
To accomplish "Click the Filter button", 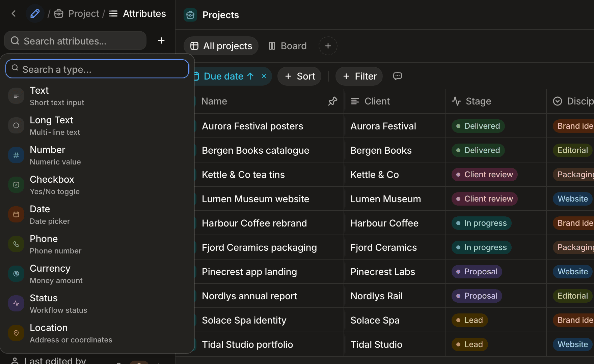I will coord(359,76).
